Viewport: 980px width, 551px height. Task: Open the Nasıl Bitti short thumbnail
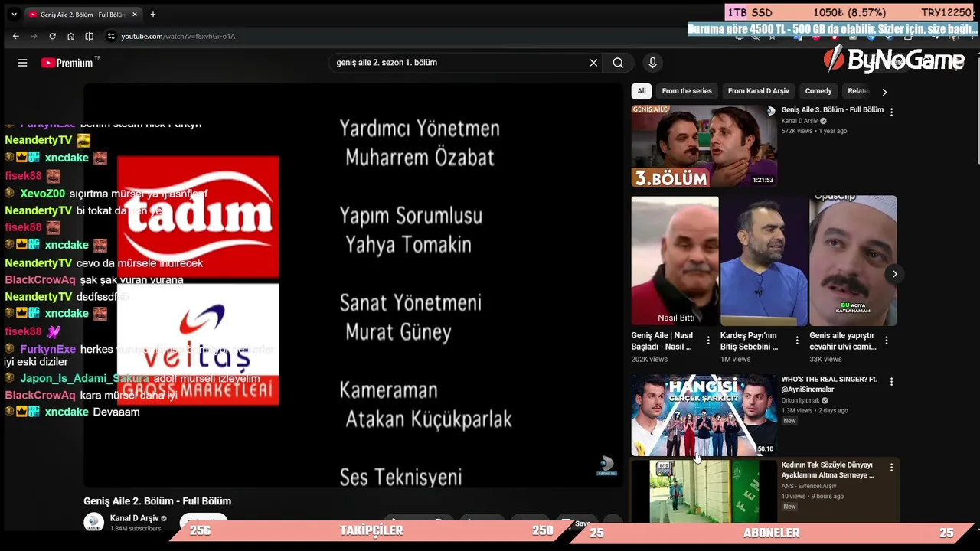pyautogui.click(x=675, y=261)
